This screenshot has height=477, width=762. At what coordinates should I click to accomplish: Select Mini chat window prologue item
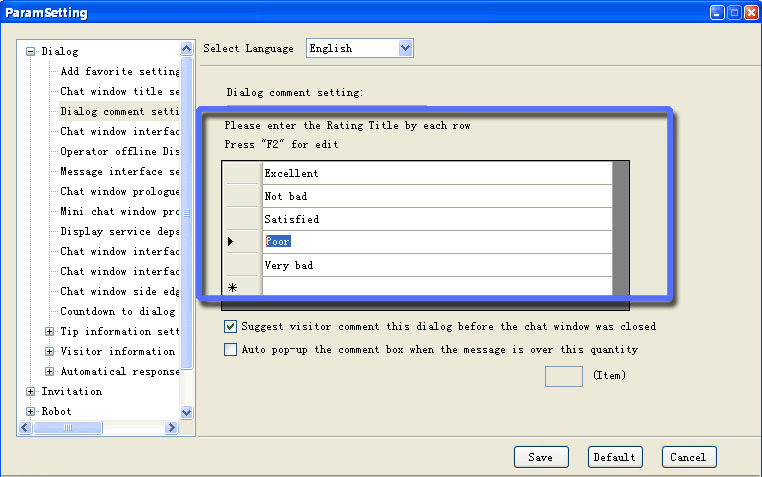(120, 211)
